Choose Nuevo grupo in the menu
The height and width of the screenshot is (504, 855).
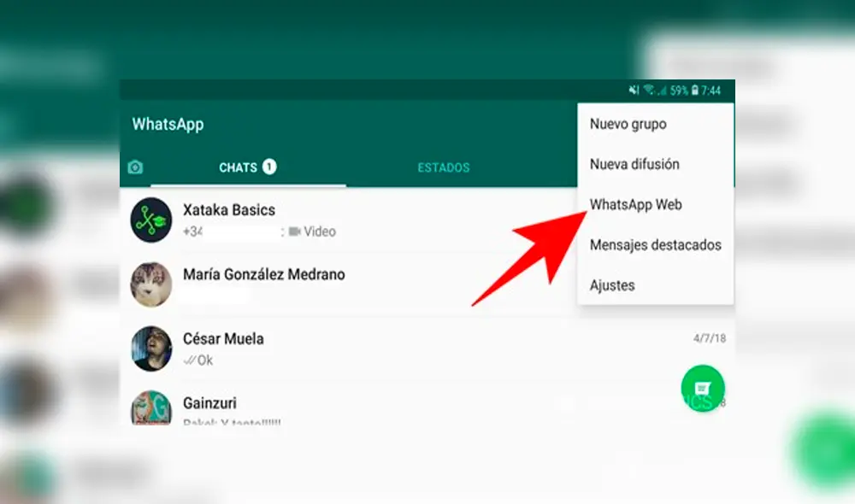630,124
